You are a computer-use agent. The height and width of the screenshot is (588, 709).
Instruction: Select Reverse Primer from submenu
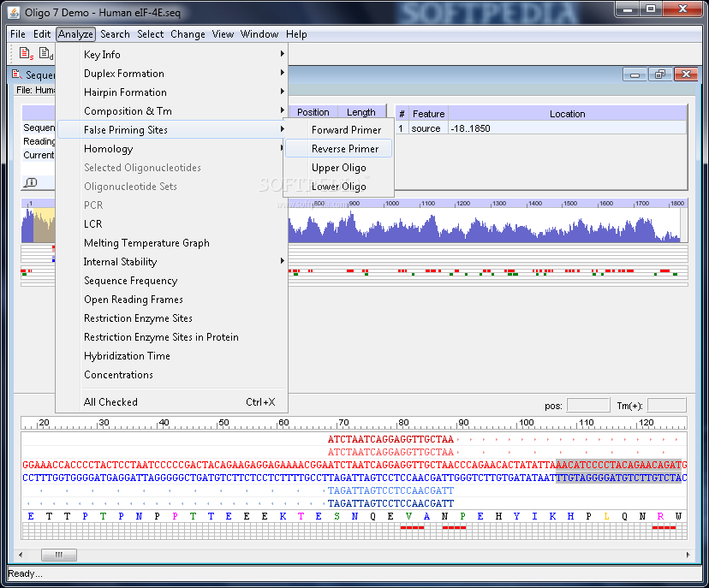click(x=344, y=149)
